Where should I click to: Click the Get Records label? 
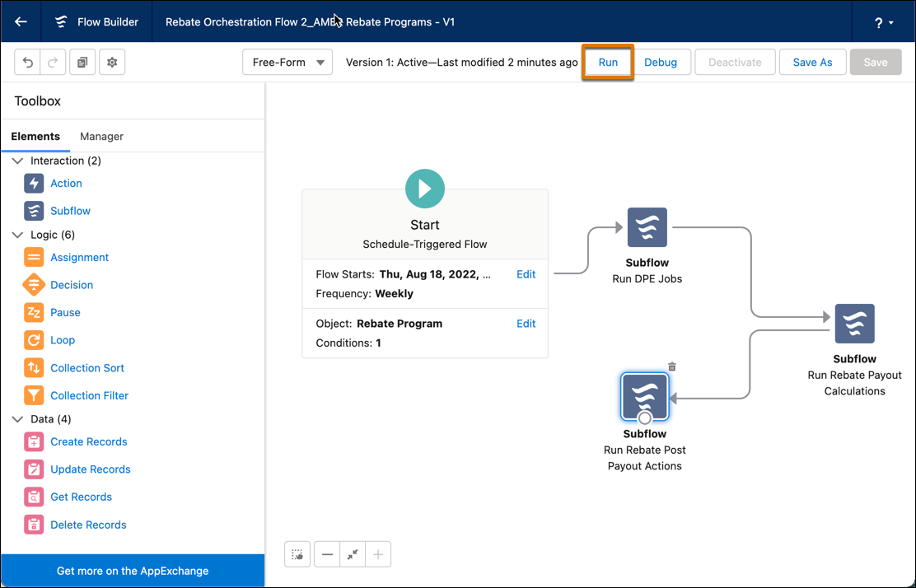pyautogui.click(x=82, y=497)
